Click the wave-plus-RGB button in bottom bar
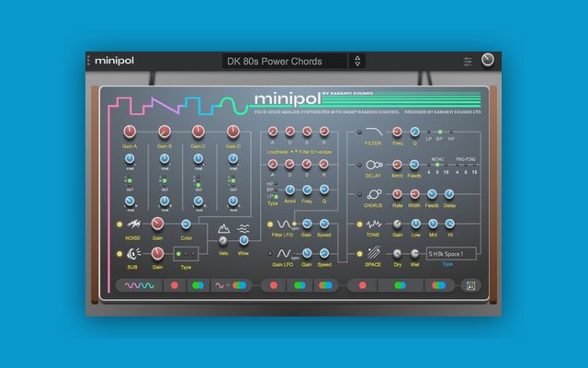The image size is (588, 368). coord(231,286)
